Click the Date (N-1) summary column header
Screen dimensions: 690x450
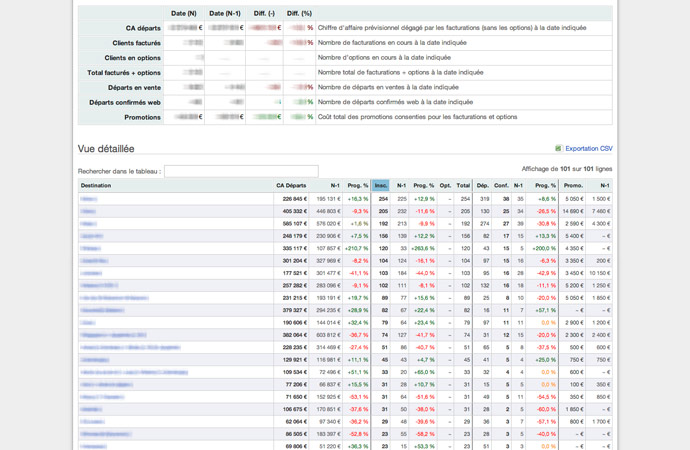coord(225,13)
